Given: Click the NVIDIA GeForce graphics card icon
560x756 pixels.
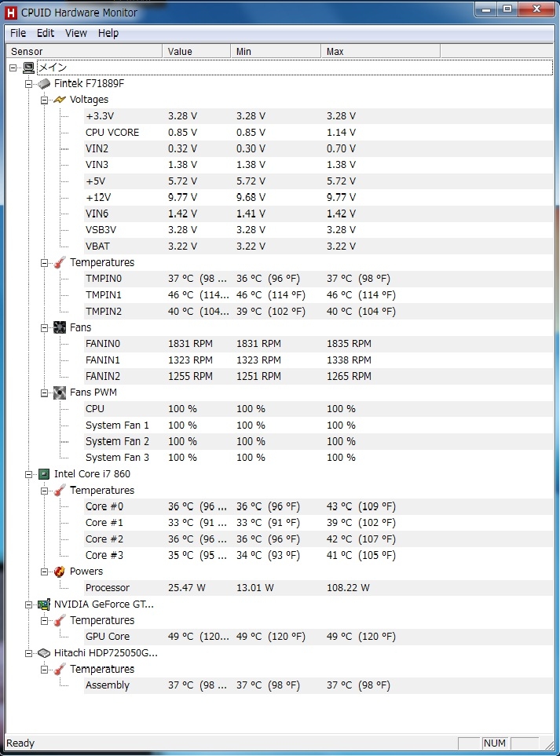Looking at the screenshot, I should [x=45, y=604].
